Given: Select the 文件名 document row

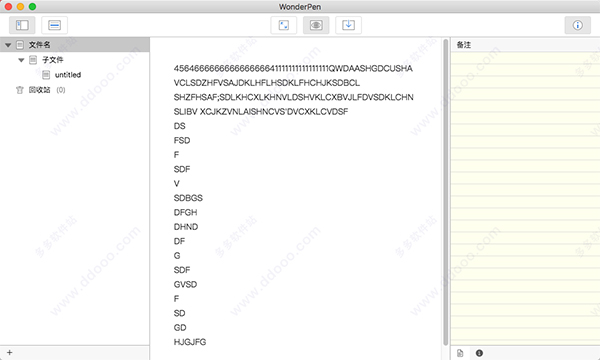Looking at the screenshot, I should click(75, 45).
